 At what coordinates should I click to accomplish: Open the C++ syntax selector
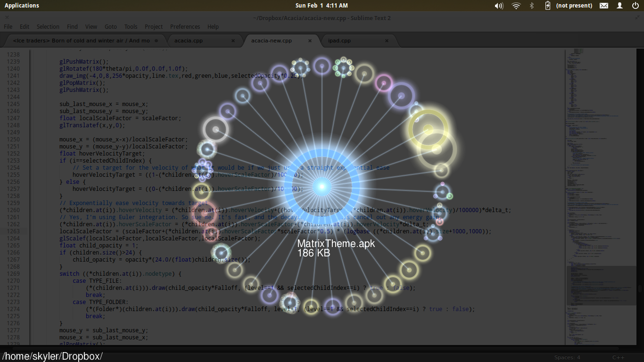pyautogui.click(x=618, y=357)
